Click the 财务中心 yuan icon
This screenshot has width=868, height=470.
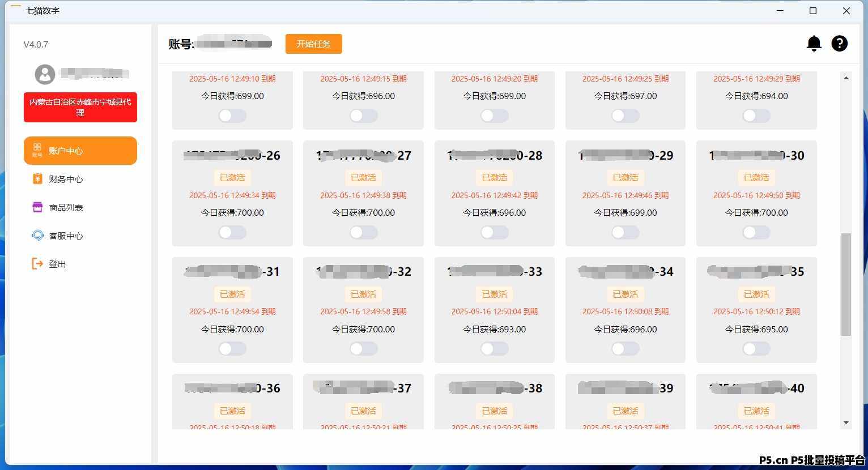point(37,179)
